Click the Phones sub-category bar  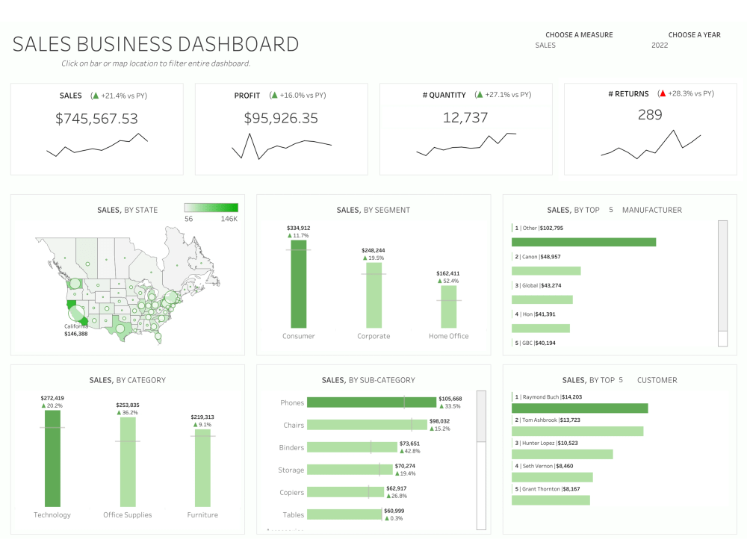click(x=370, y=402)
